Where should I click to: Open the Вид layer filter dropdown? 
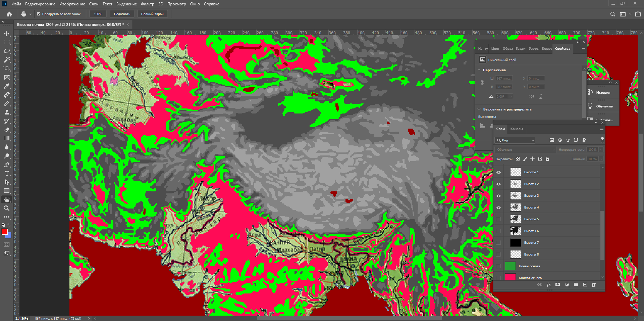pyautogui.click(x=515, y=140)
